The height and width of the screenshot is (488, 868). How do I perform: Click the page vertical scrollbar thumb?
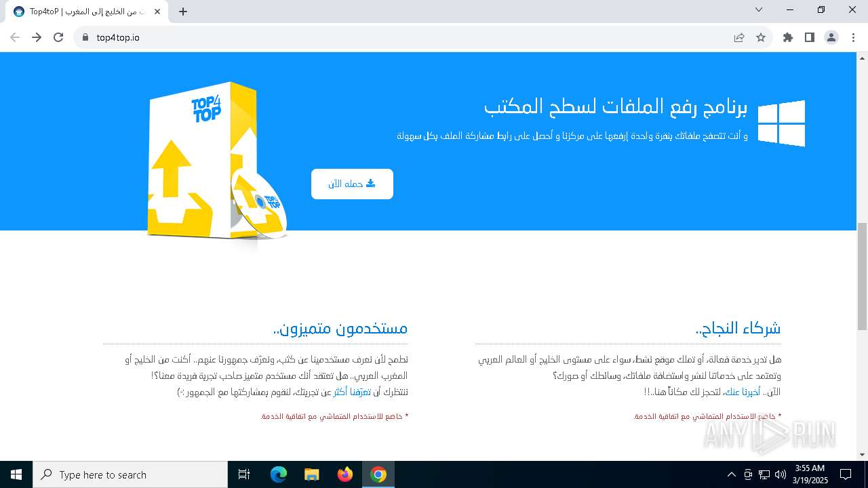click(863, 277)
